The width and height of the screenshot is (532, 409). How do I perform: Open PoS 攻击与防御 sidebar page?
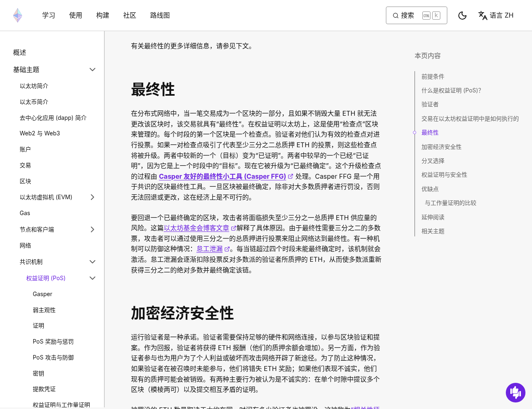click(53, 357)
